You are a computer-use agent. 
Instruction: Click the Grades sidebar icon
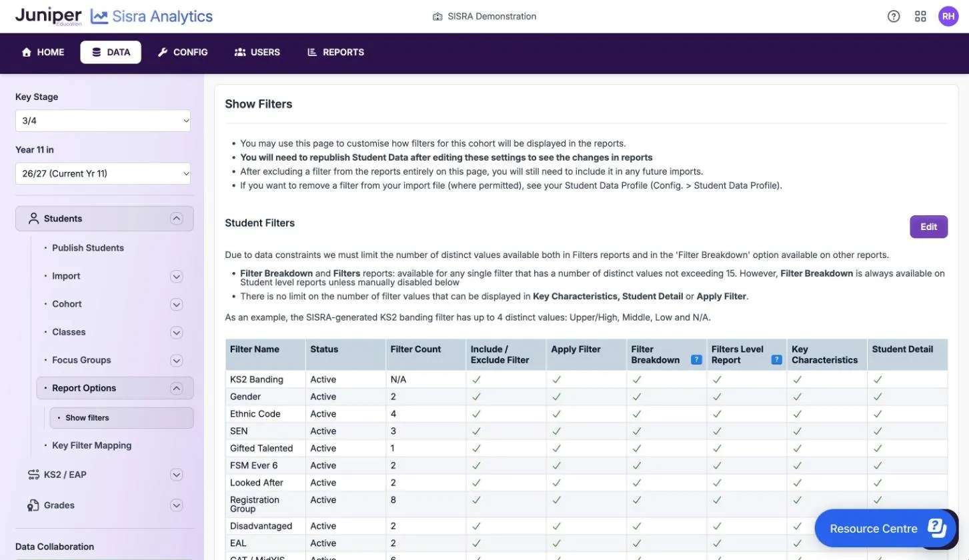pos(33,505)
